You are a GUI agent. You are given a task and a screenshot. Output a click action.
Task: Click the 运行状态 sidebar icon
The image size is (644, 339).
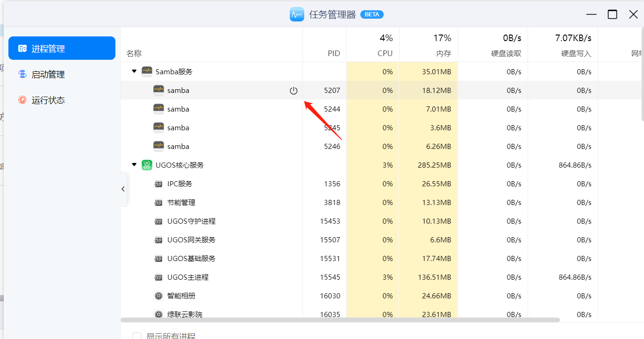coord(22,100)
